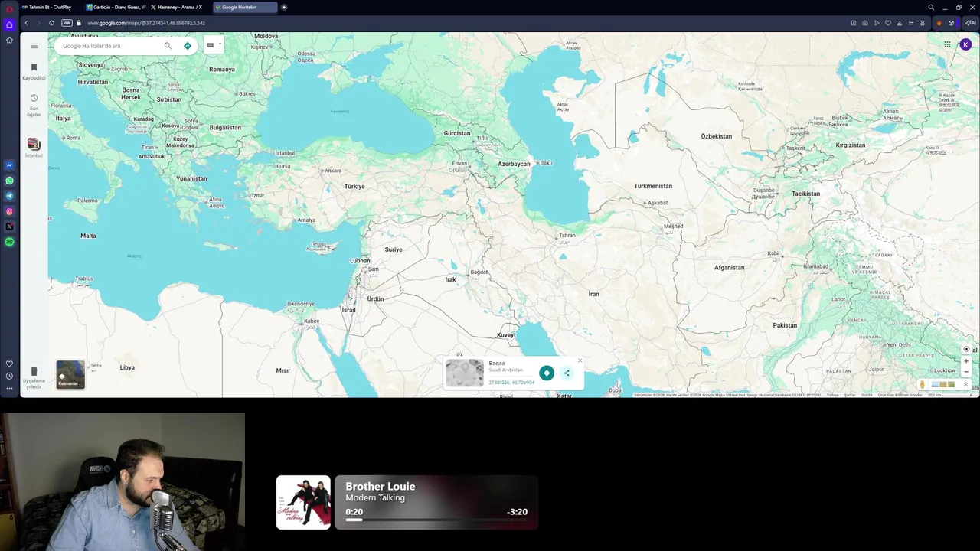Open Messenger in the Opera sidebar
Screen dimensions: 980x551
(9, 165)
